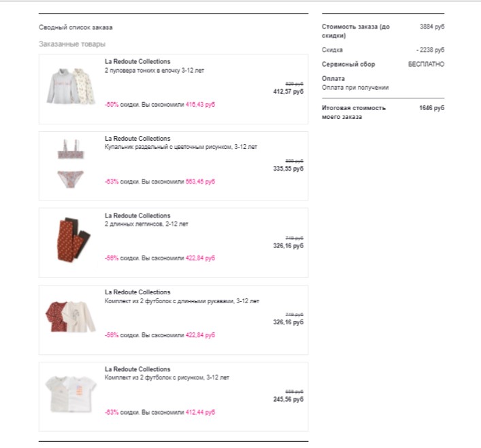Open the white printed t-shirts thumbnail
Image resolution: width=481 pixels, height=448 pixels.
click(x=71, y=394)
